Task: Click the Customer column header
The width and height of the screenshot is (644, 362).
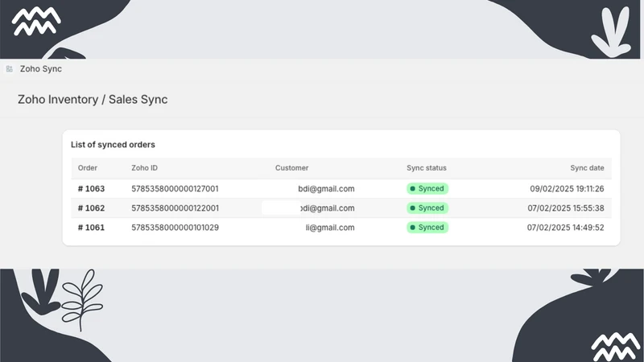Action: click(291, 168)
